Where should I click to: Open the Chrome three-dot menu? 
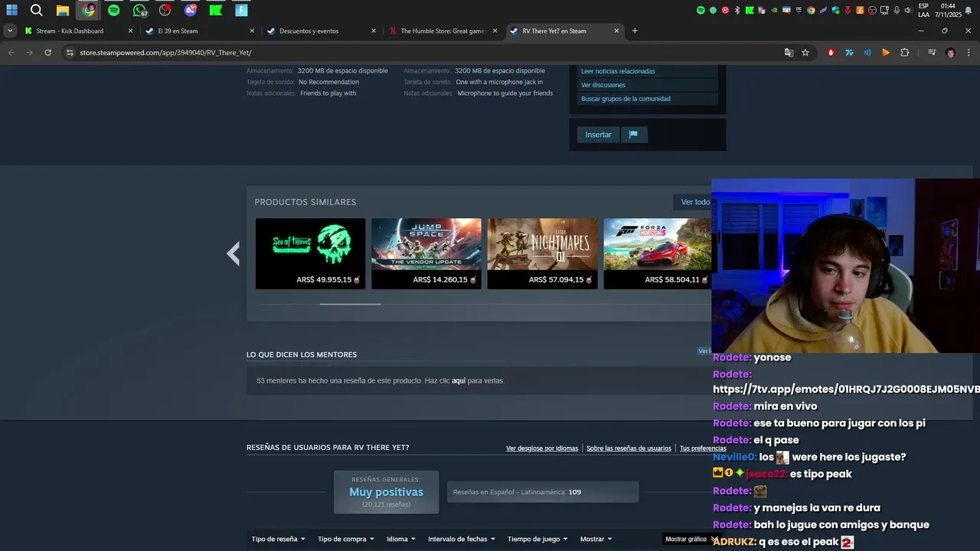(969, 53)
